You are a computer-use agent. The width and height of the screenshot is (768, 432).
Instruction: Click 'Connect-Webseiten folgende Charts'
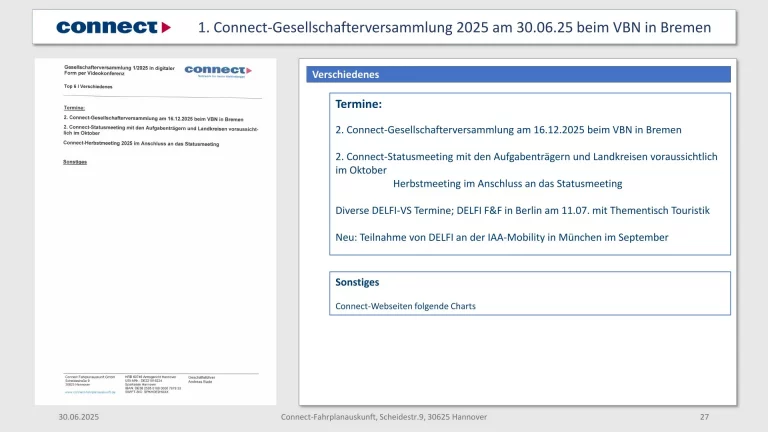405,306
